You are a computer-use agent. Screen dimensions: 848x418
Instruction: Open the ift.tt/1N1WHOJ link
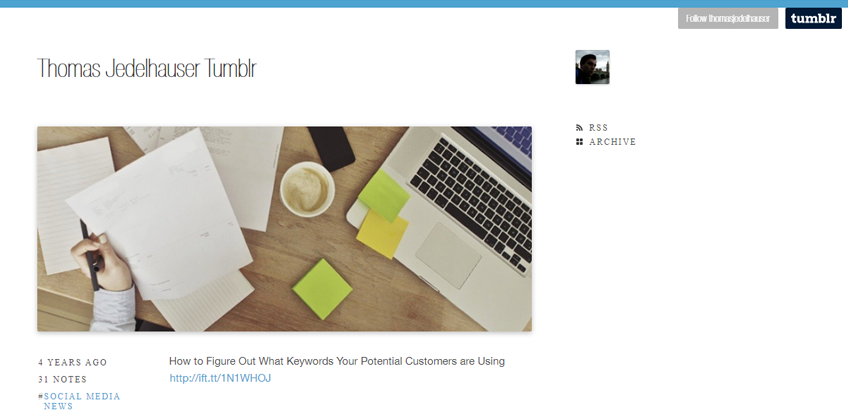point(220,379)
